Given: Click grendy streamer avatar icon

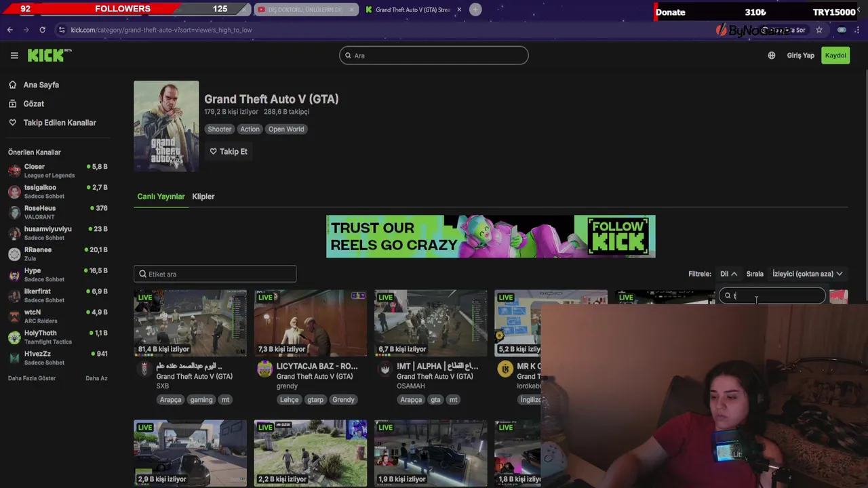Looking at the screenshot, I should (x=264, y=369).
